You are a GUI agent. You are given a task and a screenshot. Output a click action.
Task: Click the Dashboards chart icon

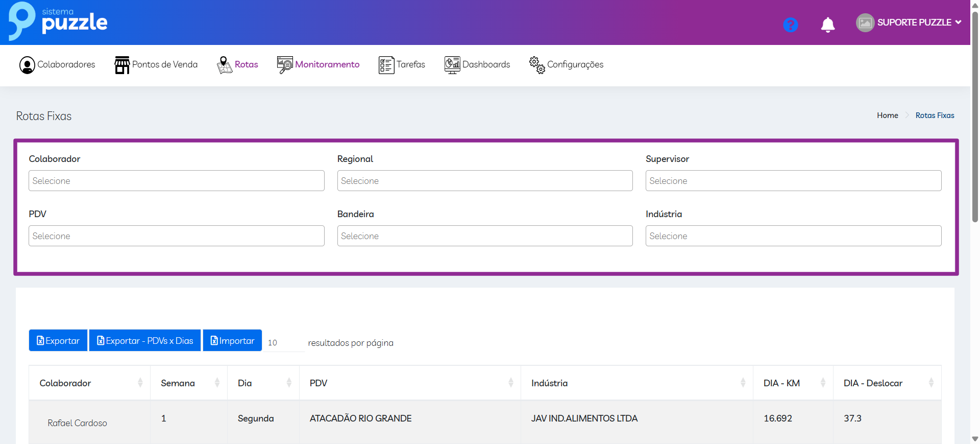tap(452, 65)
